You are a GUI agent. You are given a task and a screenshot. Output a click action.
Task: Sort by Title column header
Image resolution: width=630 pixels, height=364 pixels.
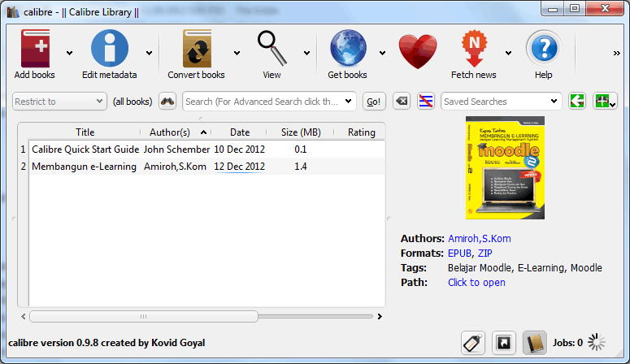point(85,132)
